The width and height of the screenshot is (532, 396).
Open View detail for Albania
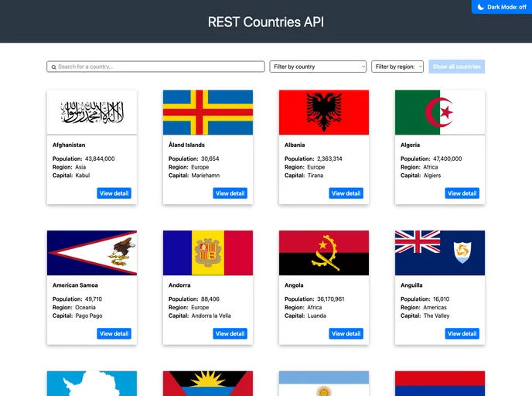pyautogui.click(x=346, y=193)
